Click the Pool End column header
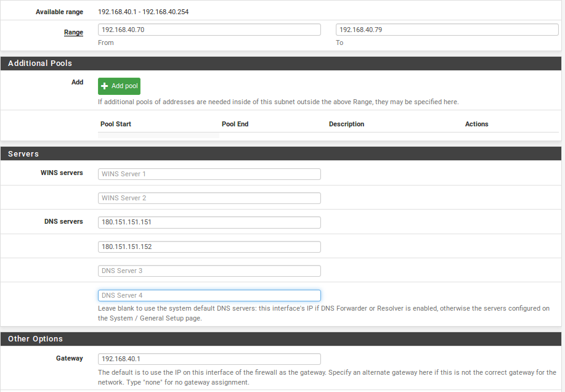The image size is (565, 392). 235,124
